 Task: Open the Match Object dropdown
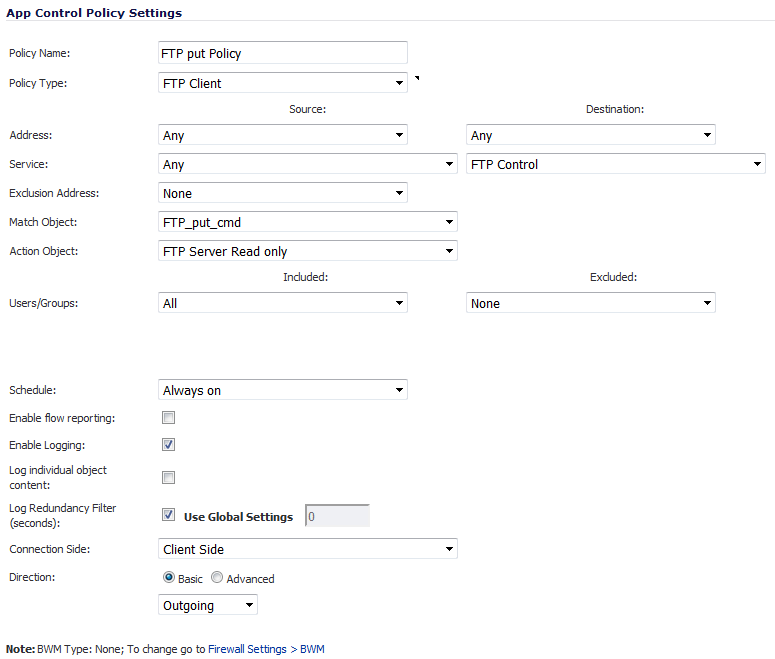pyautogui.click(x=307, y=222)
